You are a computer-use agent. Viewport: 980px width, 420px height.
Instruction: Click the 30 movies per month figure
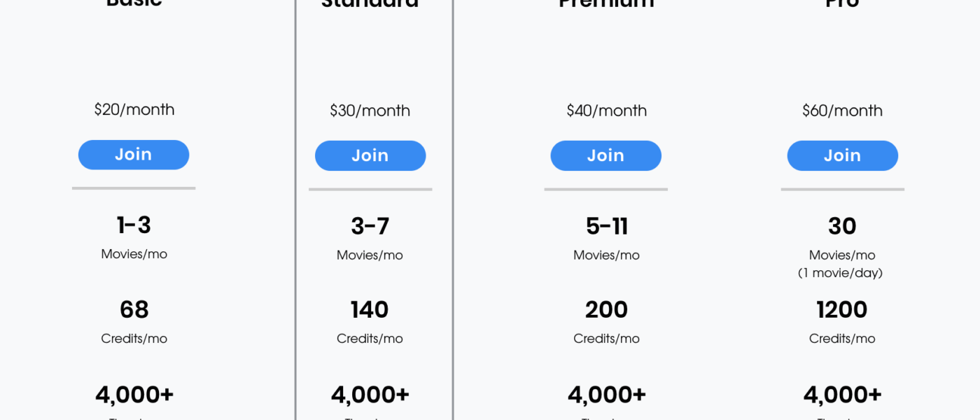[842, 226]
